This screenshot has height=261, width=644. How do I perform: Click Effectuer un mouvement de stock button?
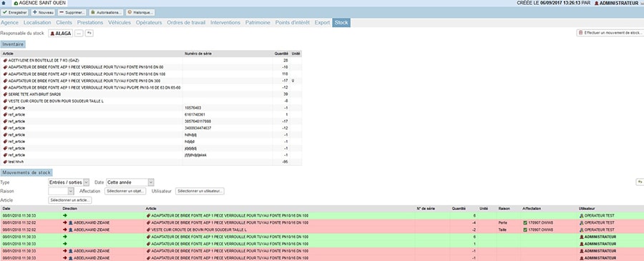pyautogui.click(x=610, y=33)
